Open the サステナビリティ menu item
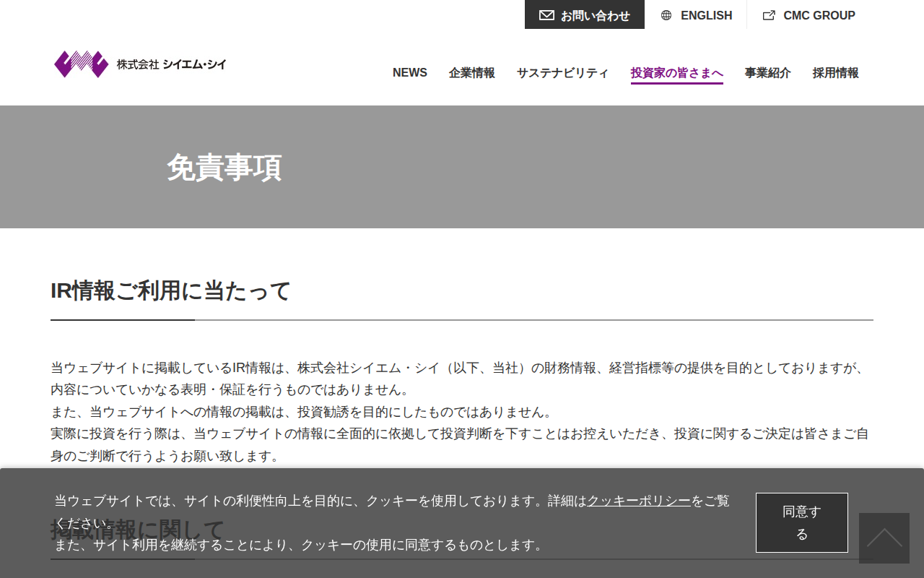This screenshot has width=924, height=578. [563, 72]
